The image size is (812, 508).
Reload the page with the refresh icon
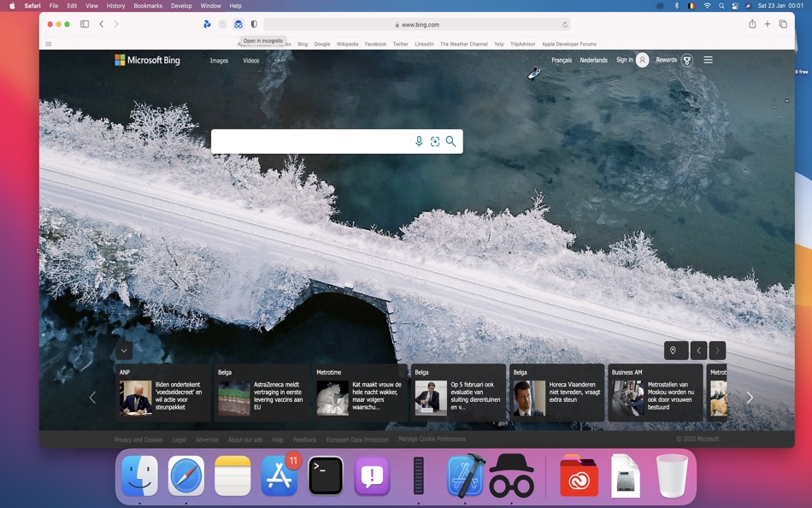[x=565, y=24]
